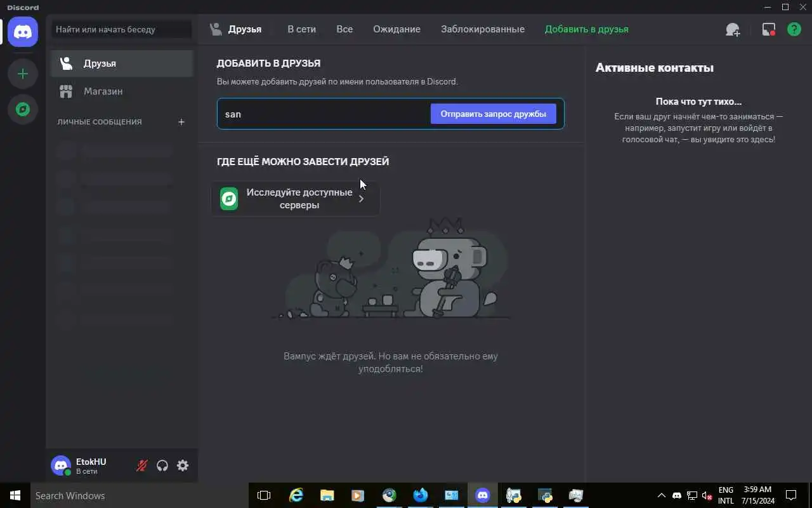Viewport: 812px width, 508px height.
Task: Open Discord home direct messages icon
Action: pos(23,31)
